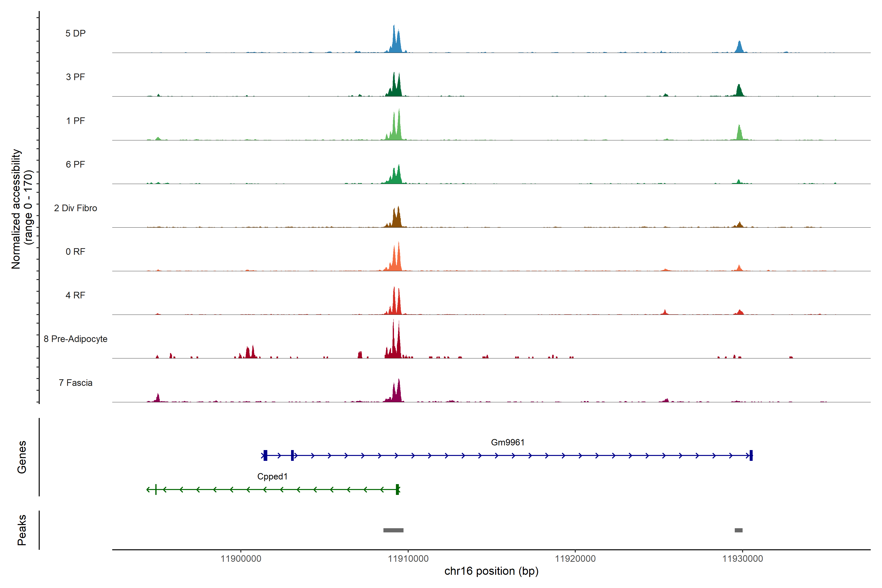Select the 7 Fascia track label
The width and height of the screenshot is (882, 588).
tap(75, 382)
